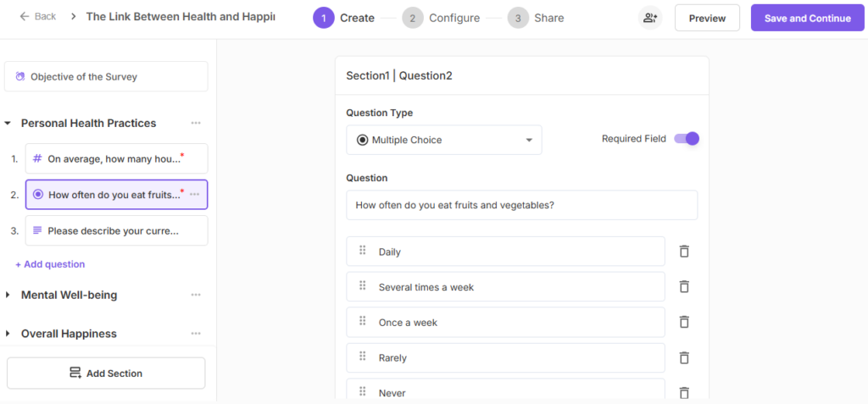The width and height of the screenshot is (868, 404).
Task: Select the 'Please describe your curre...' question
Action: [x=116, y=230]
